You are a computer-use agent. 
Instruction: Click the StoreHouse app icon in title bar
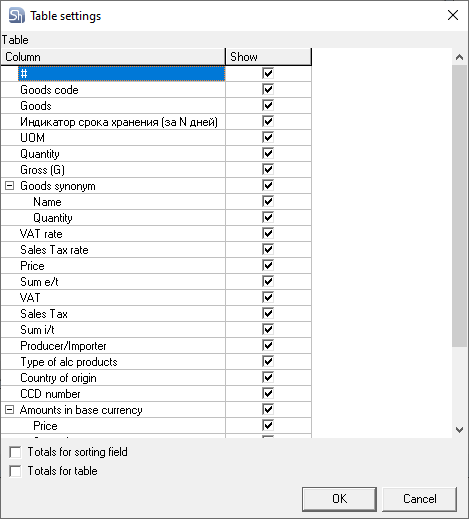coord(16,16)
